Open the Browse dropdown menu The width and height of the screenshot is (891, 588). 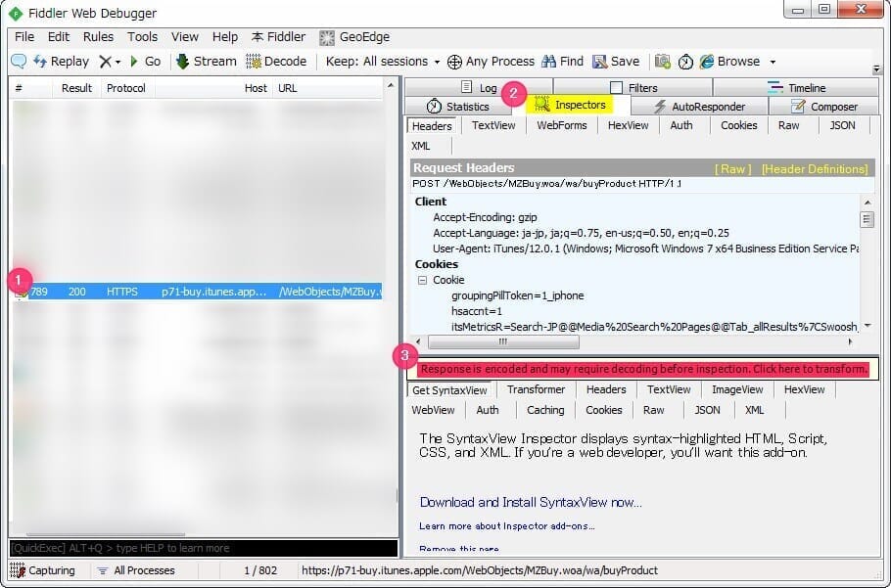coord(772,62)
